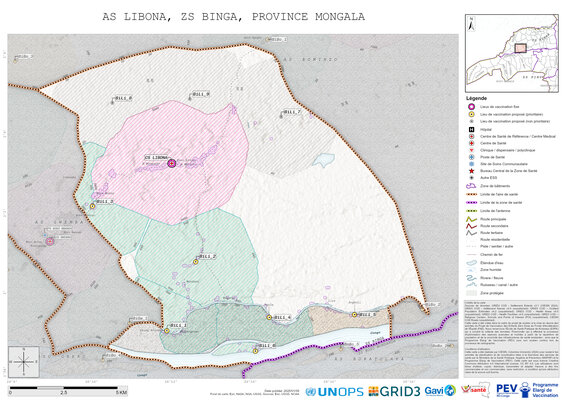Click the Piste / sentier / autre legend text
This screenshot has height=400, width=566.
(496, 246)
